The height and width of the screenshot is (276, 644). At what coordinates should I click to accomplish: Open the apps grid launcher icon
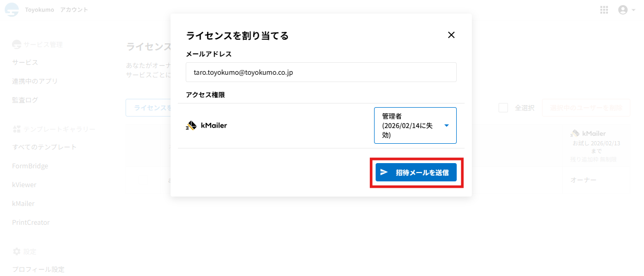tap(604, 10)
